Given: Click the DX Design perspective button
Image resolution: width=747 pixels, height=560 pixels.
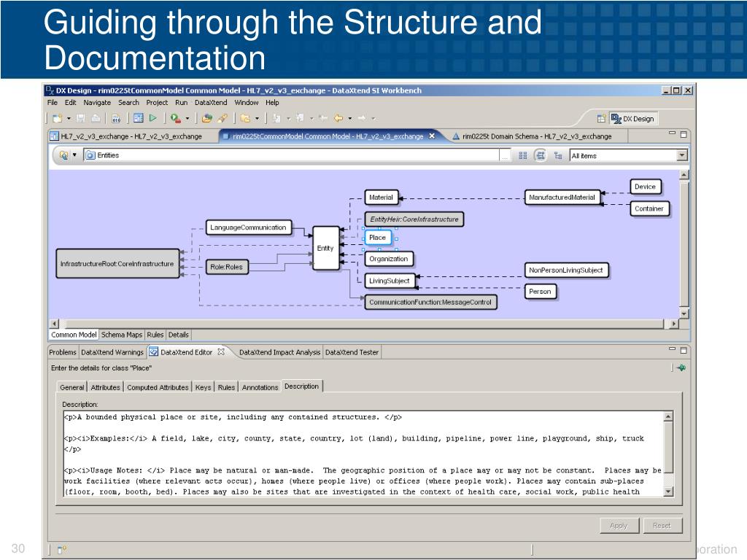Looking at the screenshot, I should pyautogui.click(x=633, y=119).
